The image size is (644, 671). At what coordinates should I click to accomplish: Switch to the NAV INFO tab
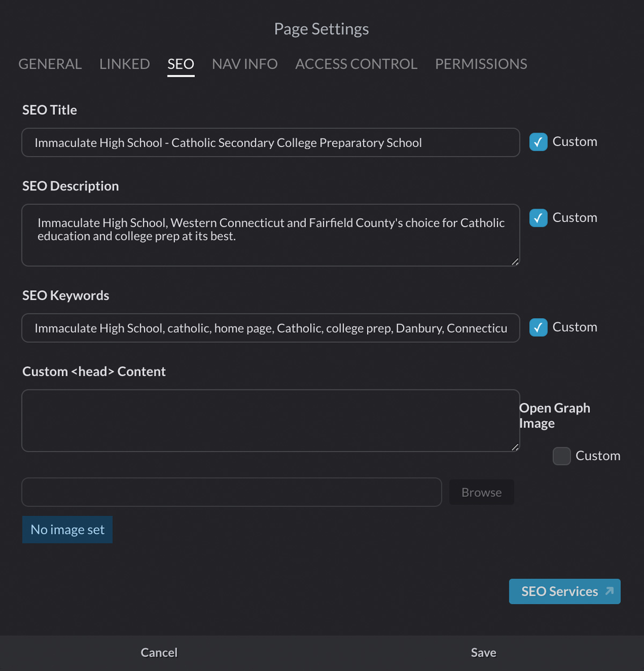pyautogui.click(x=244, y=64)
